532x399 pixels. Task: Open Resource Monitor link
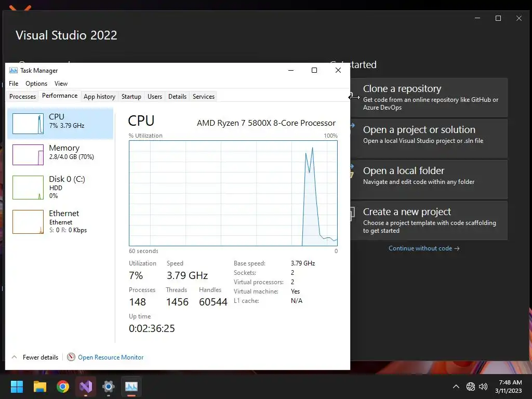click(111, 357)
